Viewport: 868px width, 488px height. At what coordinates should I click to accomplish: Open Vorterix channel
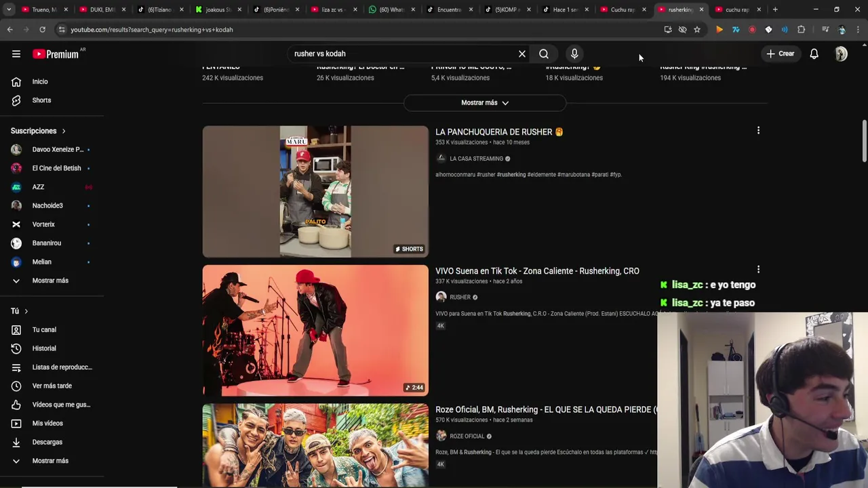[52, 224]
